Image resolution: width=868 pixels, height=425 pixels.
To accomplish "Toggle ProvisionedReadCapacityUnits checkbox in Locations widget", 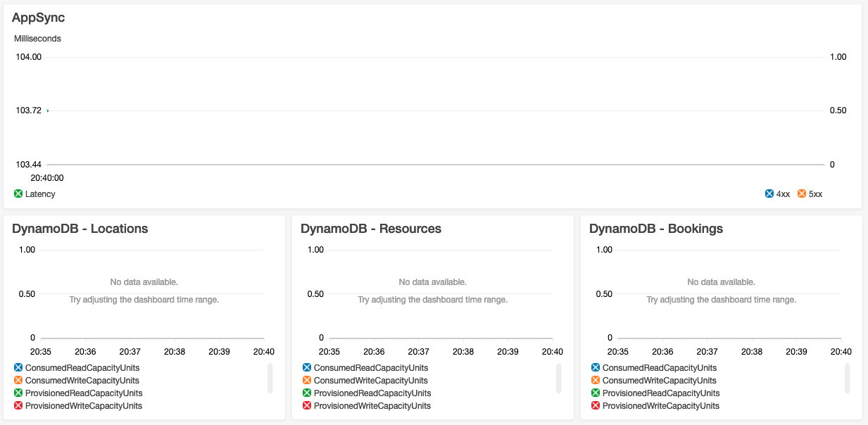I will 18,393.
